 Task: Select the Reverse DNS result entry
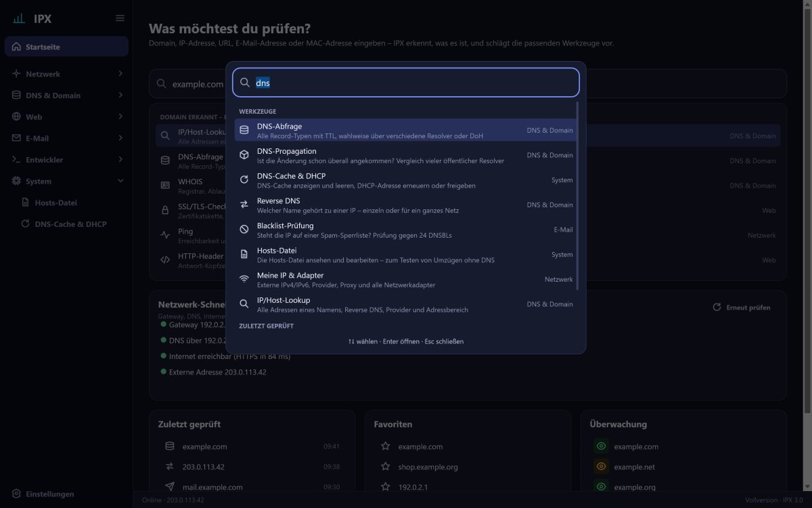click(x=406, y=205)
